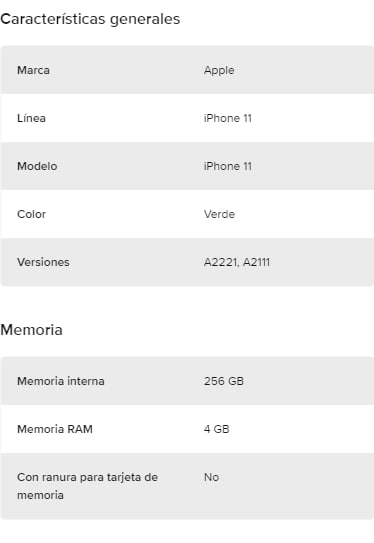Select the Versiones row label

pyautogui.click(x=43, y=262)
